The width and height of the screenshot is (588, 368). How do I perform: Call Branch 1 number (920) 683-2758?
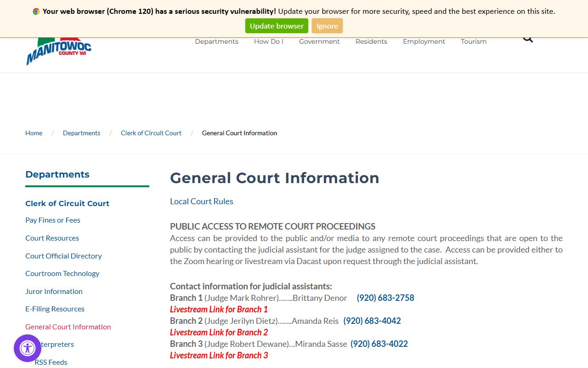point(385,298)
